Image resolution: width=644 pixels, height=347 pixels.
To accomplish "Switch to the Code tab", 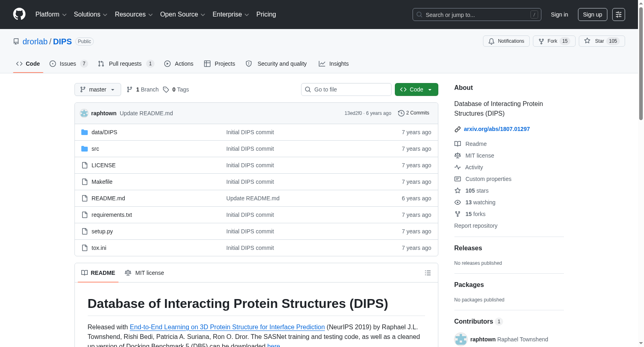I will (x=28, y=64).
